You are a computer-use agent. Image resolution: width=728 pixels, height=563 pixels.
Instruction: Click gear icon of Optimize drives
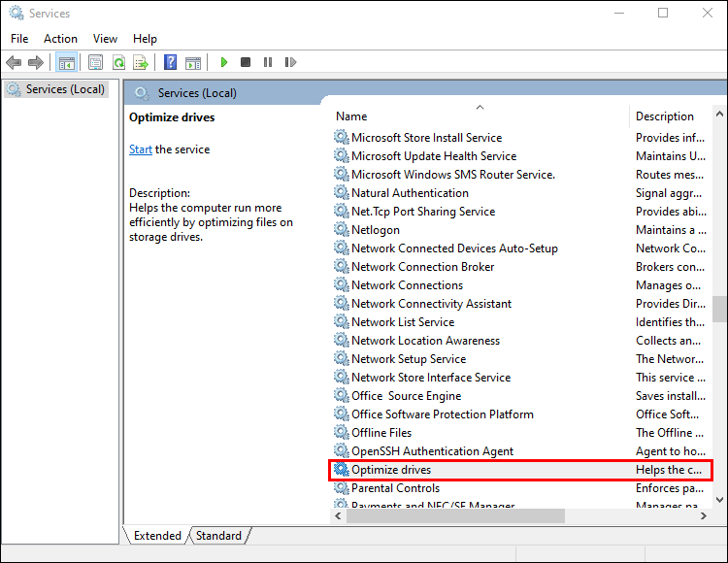coord(342,470)
